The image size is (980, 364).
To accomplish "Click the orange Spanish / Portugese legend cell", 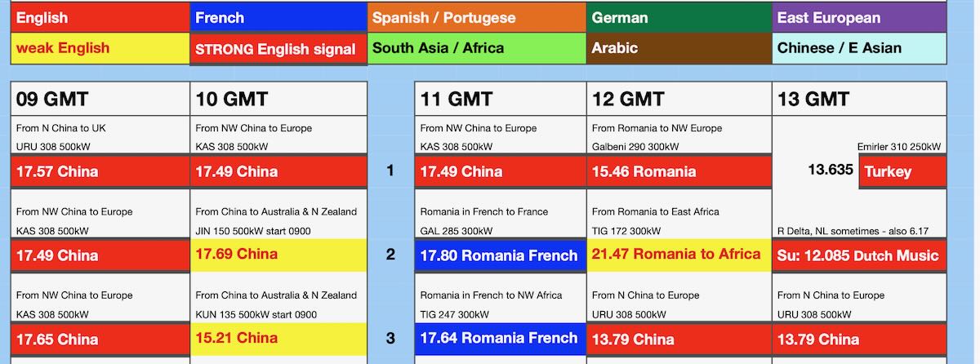I will (x=477, y=17).
